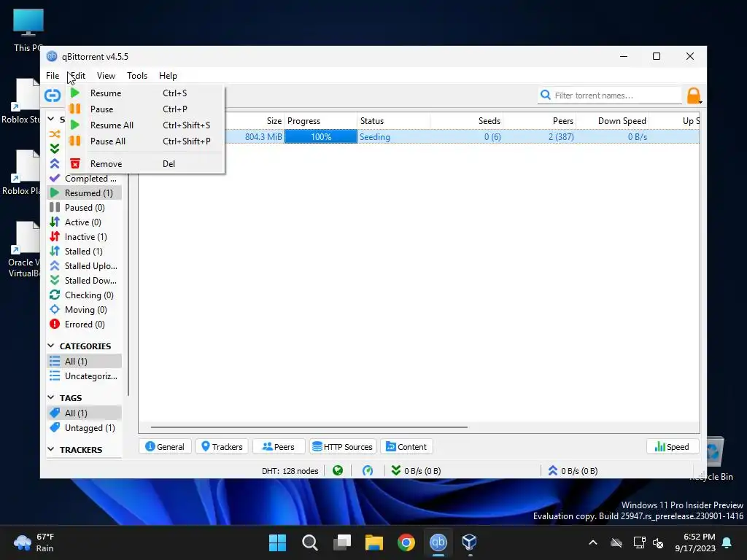Screen dimensions: 747x560
Task: Click the Stalled filter arrows icon
Action: click(55, 252)
